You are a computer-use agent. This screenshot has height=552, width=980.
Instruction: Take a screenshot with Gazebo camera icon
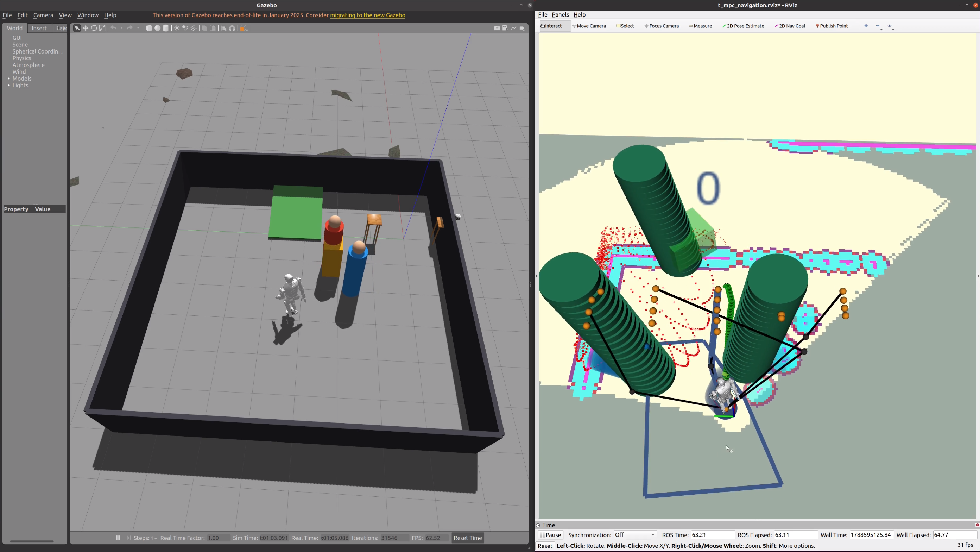pos(497,28)
